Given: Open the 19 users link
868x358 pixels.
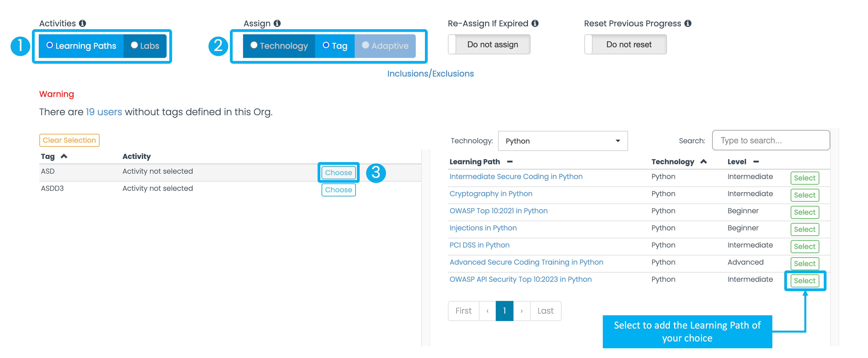Looking at the screenshot, I should [104, 112].
